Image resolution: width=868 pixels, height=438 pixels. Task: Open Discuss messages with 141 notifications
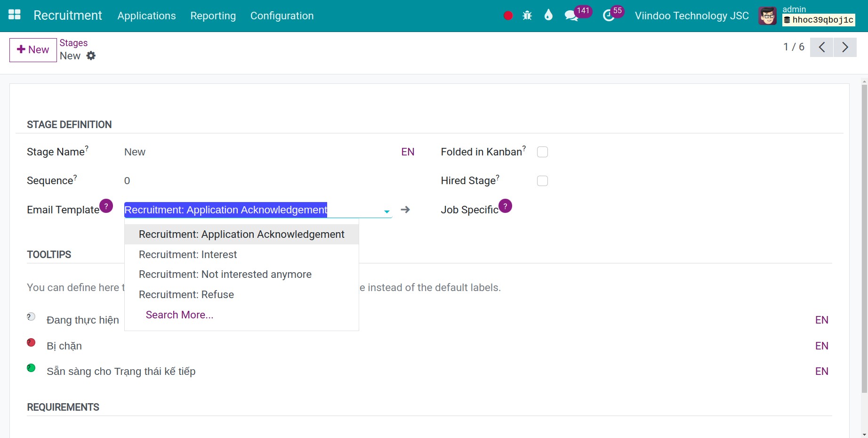(x=571, y=15)
